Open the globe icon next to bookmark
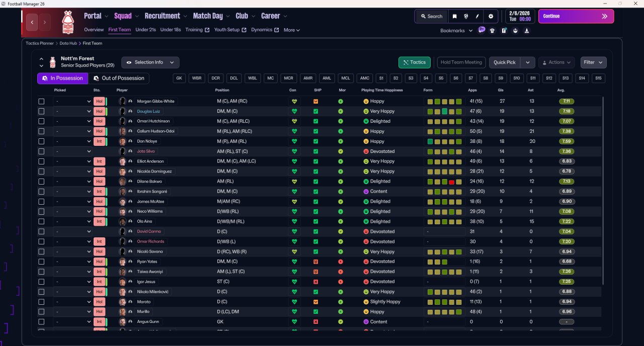 [466, 16]
